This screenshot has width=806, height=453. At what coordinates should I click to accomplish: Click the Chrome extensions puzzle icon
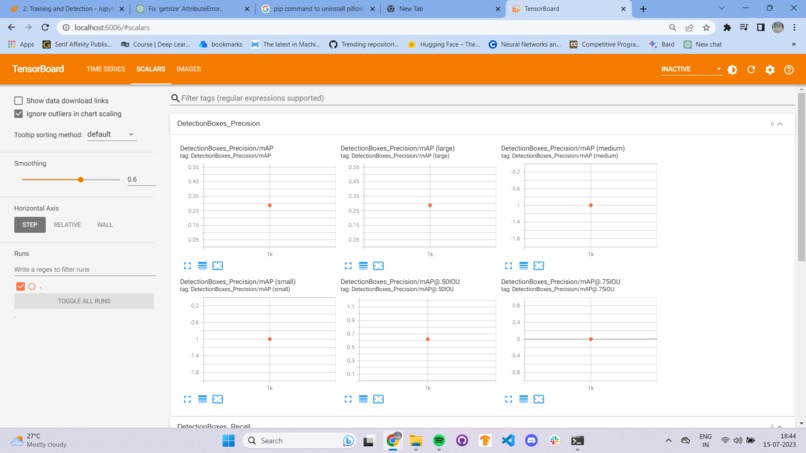pyautogui.click(x=727, y=27)
